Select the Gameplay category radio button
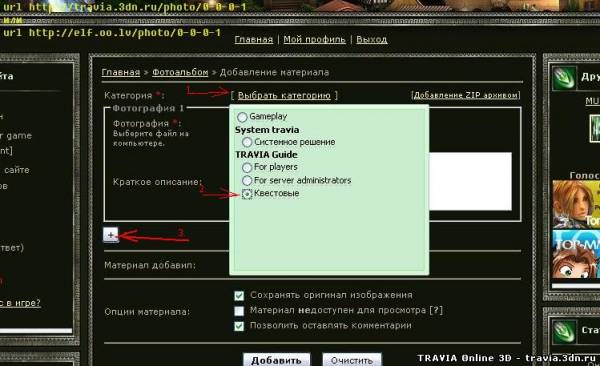Viewport: 600px width, 366px height. click(x=242, y=117)
